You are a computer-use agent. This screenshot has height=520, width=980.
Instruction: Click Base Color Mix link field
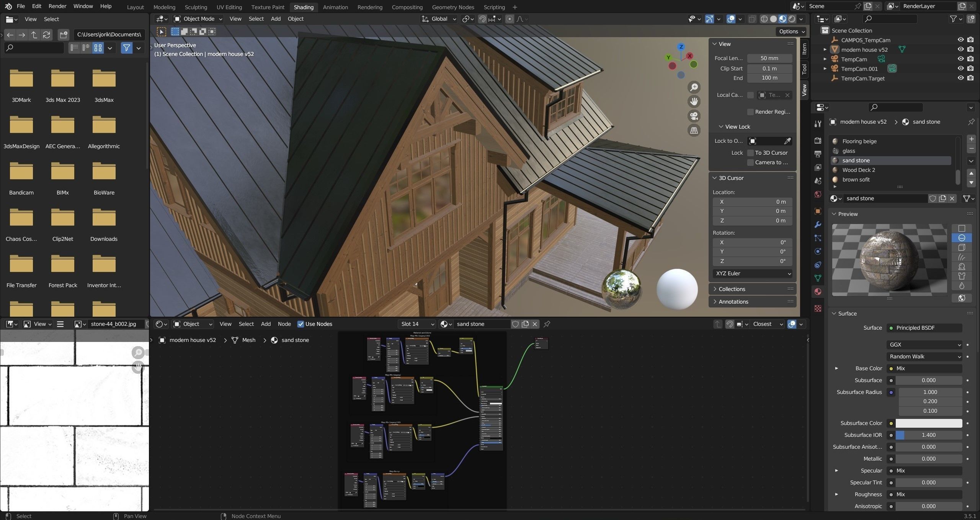coord(924,368)
